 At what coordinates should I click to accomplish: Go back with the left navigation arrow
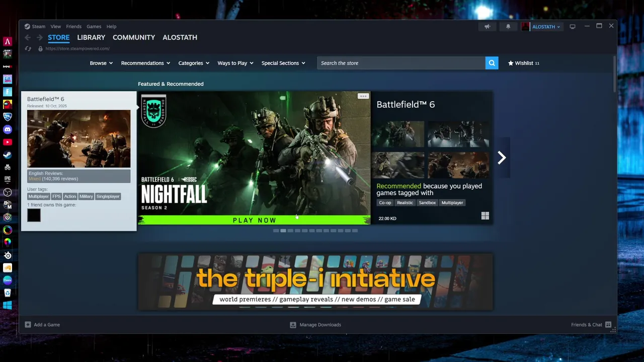(x=28, y=38)
